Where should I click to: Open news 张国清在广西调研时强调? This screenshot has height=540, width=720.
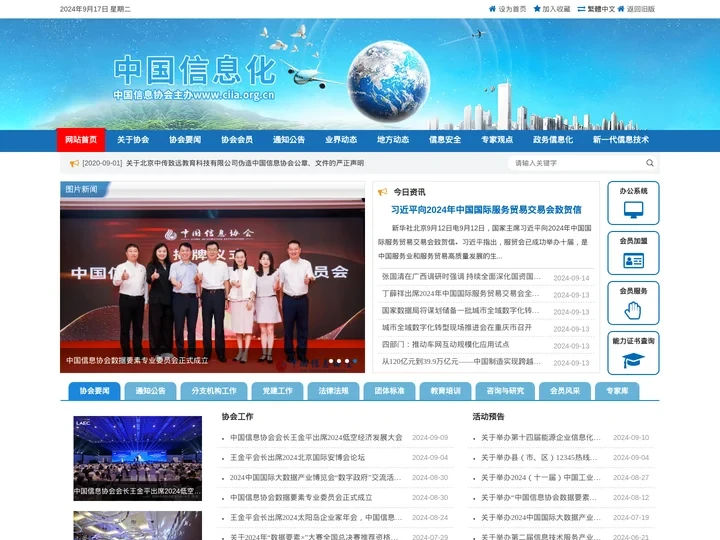pos(461,276)
